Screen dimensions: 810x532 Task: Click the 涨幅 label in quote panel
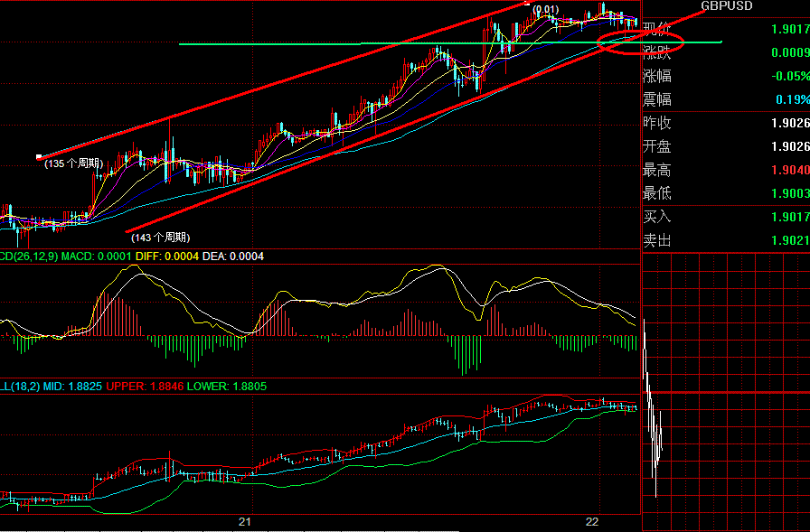[656, 76]
